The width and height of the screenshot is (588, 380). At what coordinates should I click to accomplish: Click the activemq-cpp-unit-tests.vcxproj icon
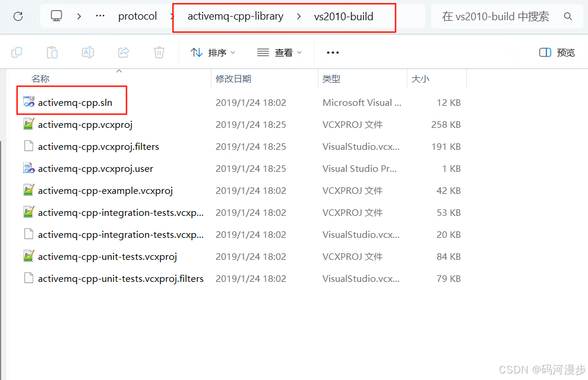tap(29, 256)
